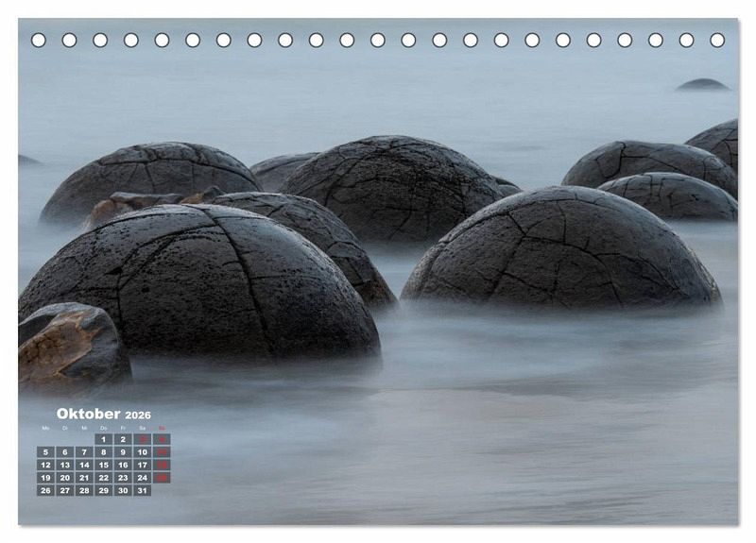756x543 pixels.
Task: Select October 2 in the calendar
Action: point(123,439)
